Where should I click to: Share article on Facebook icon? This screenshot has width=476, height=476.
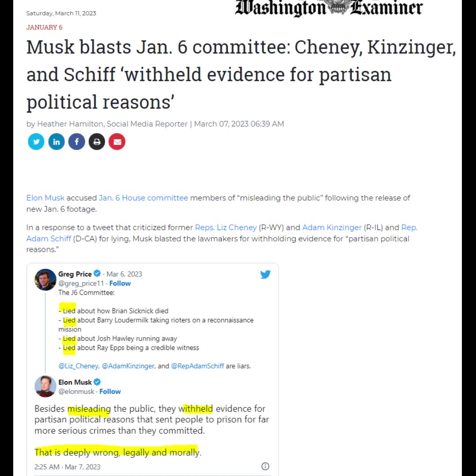[77, 141]
